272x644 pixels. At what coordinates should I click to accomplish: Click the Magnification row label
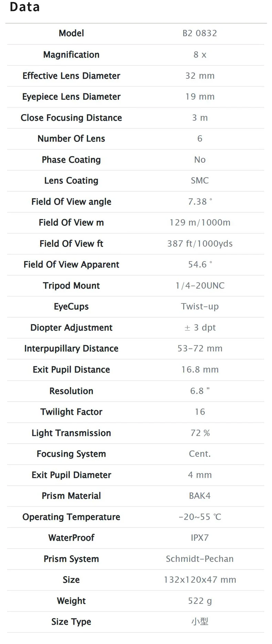(x=71, y=55)
